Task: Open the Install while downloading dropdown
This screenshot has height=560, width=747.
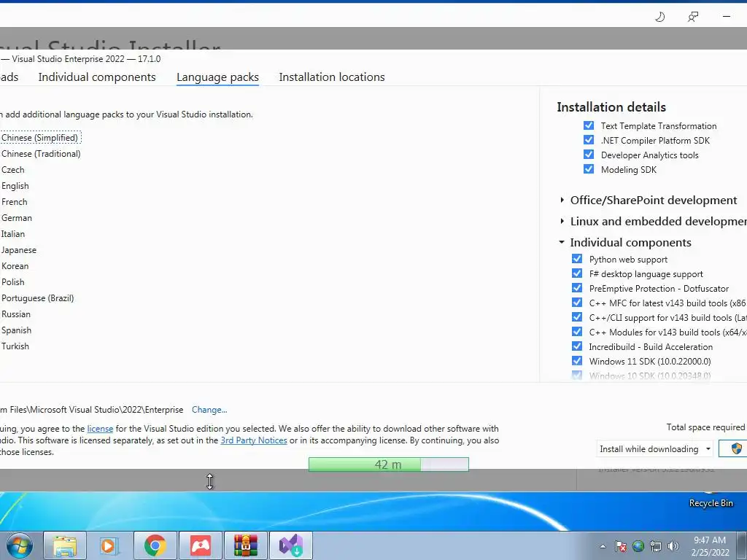Action: coord(654,448)
